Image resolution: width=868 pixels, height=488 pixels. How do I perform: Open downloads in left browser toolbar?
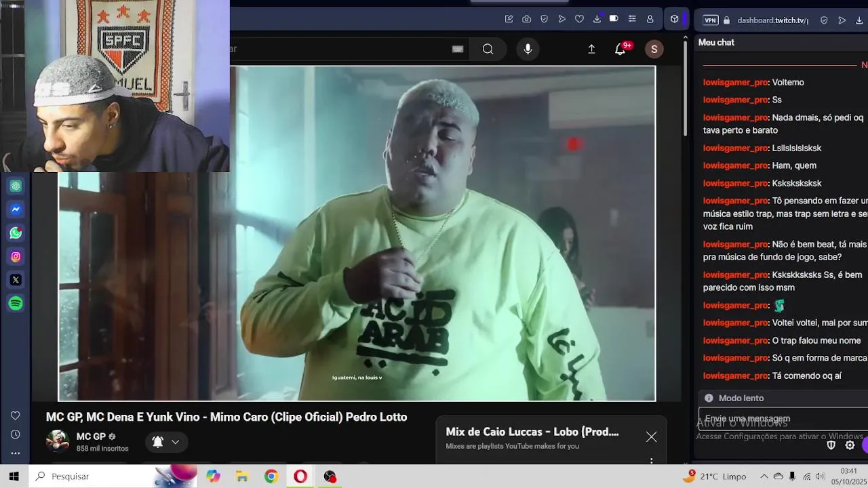click(x=597, y=19)
